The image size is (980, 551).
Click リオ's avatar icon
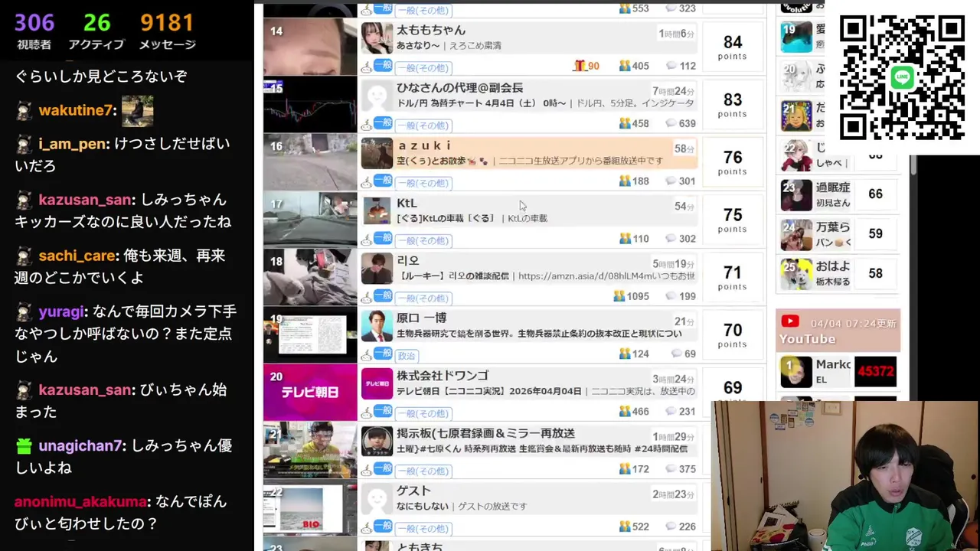377,269
